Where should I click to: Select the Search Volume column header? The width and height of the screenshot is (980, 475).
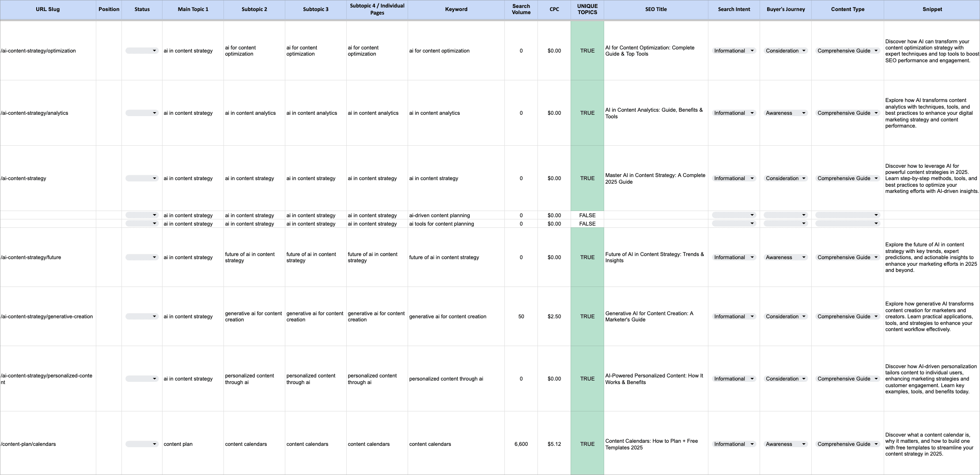pyautogui.click(x=521, y=9)
